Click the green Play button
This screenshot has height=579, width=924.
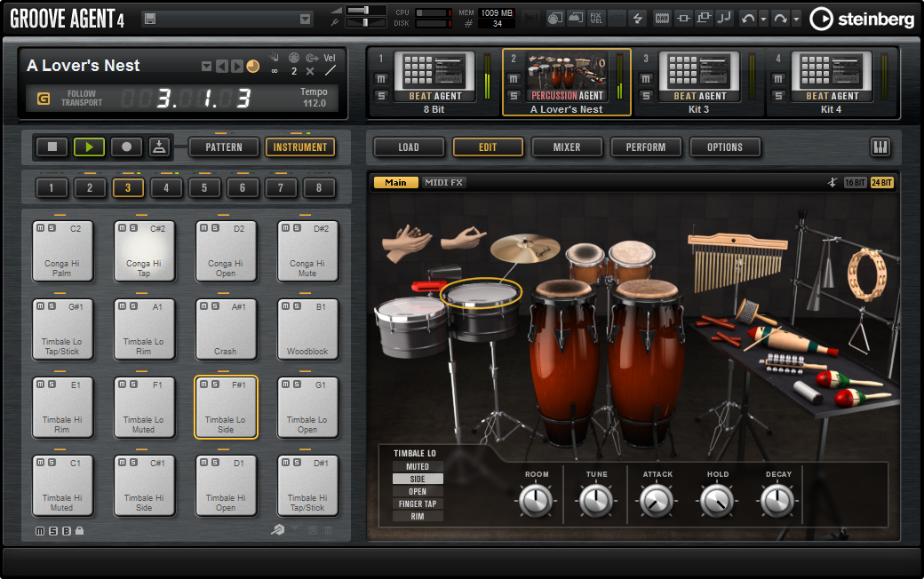[89, 147]
